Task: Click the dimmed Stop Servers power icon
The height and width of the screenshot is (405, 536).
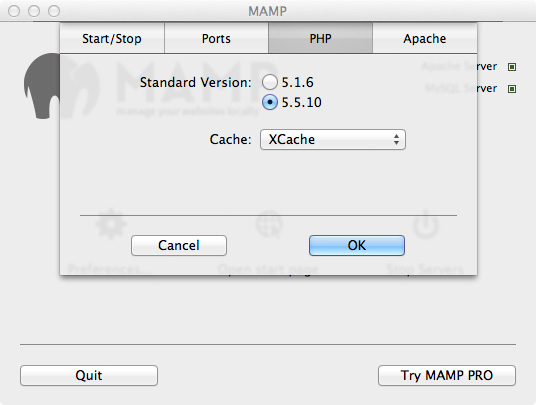Action: [x=426, y=224]
